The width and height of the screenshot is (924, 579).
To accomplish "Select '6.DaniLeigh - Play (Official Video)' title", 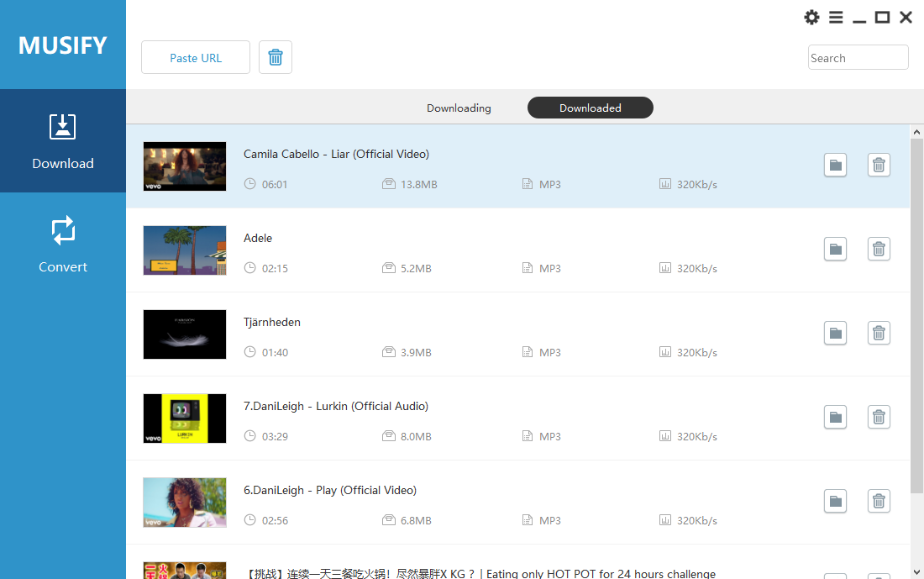I will tap(330, 490).
